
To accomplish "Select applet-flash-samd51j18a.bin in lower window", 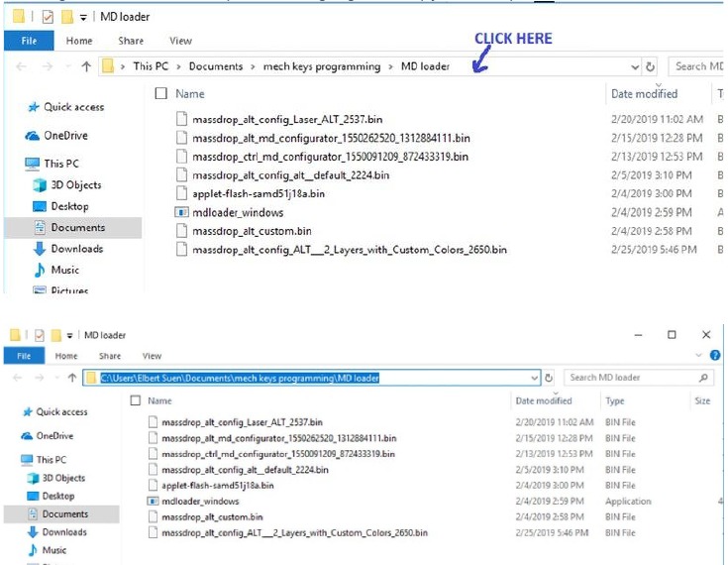I will 211,486.
